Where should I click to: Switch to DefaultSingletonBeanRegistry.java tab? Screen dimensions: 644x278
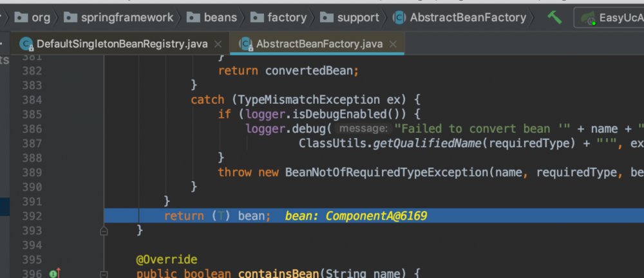[x=122, y=44]
